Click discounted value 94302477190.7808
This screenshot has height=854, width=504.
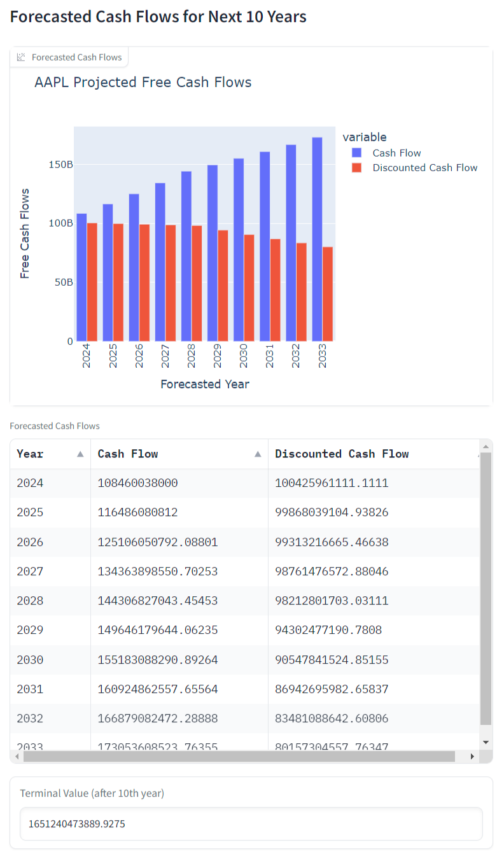tap(328, 630)
